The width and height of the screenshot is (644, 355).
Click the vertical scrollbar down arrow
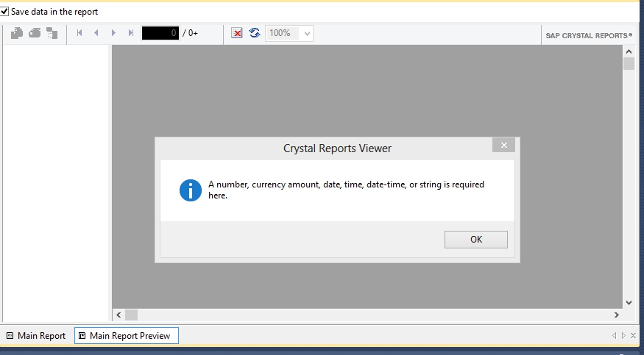[x=629, y=303]
